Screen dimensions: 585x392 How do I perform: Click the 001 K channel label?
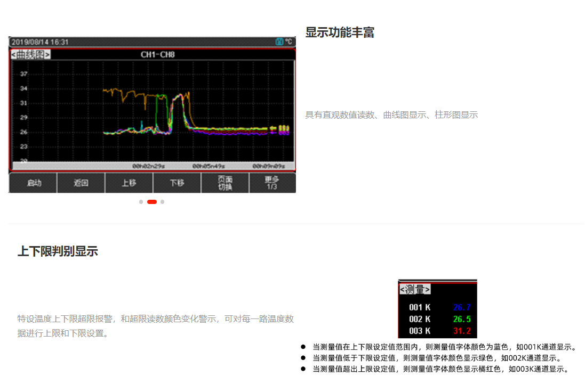click(420, 307)
